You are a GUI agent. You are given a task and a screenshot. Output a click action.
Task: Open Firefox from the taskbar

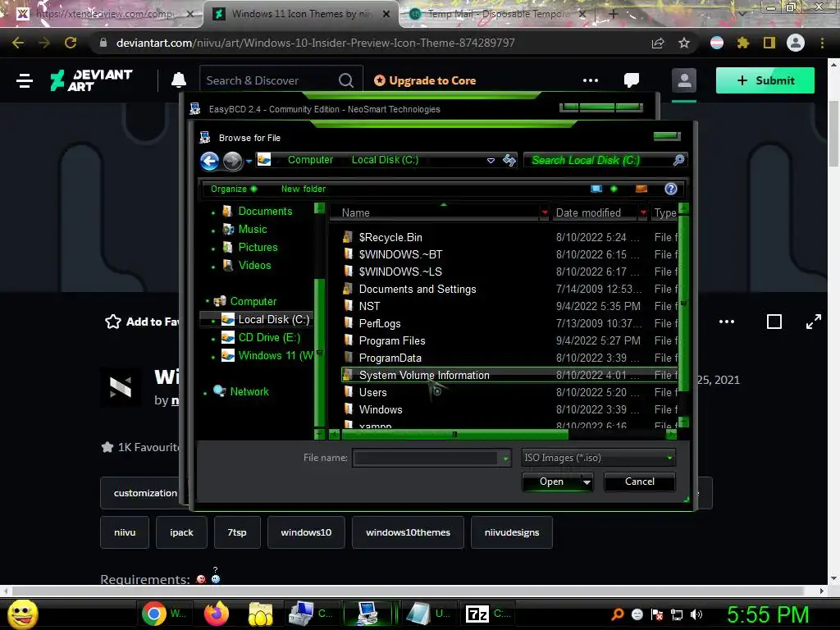click(217, 614)
